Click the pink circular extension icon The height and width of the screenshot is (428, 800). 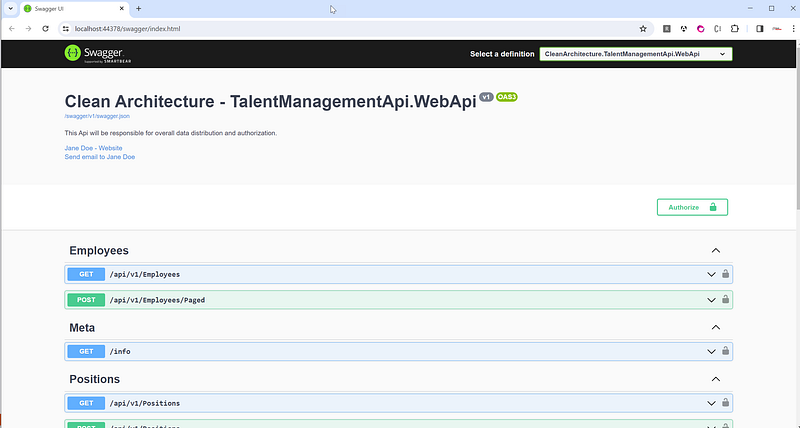coord(701,29)
